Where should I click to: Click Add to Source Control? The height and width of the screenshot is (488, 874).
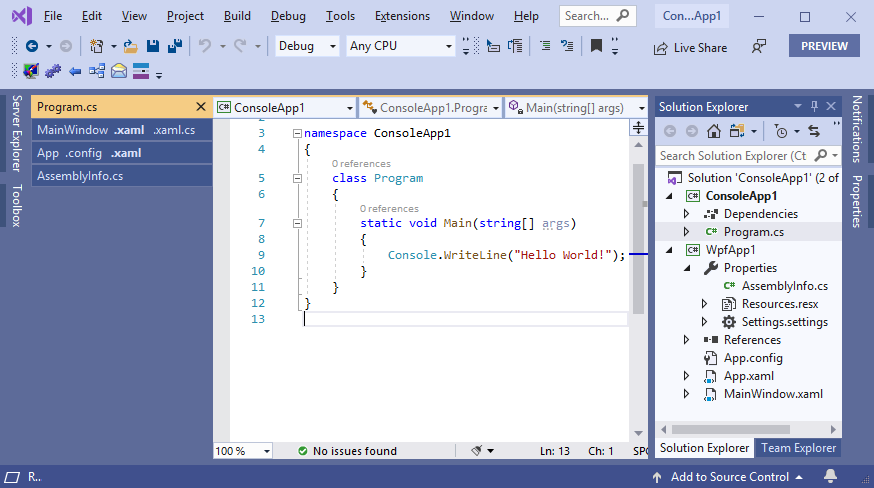731,477
